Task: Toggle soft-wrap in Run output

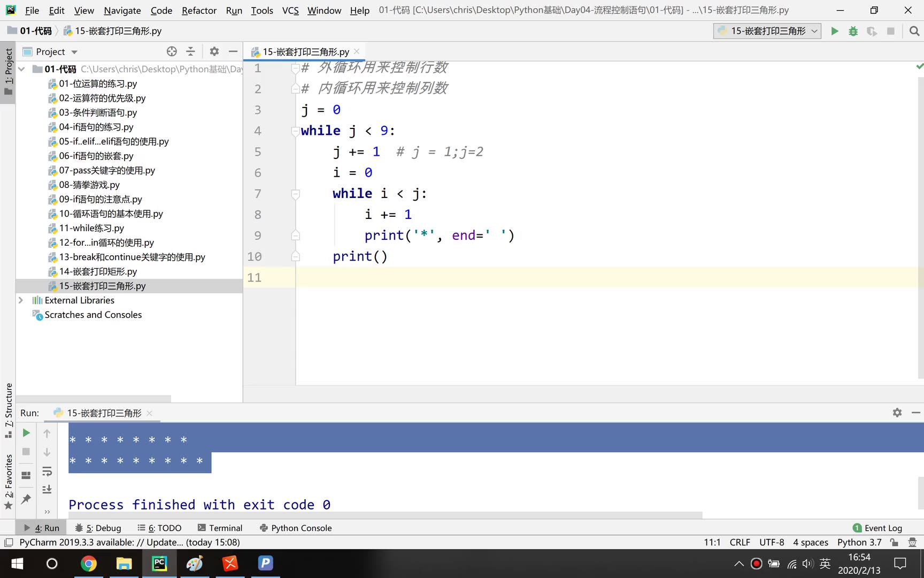Action: click(47, 471)
